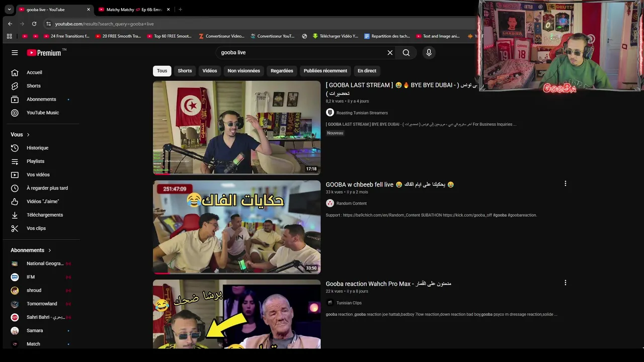Image resolution: width=644 pixels, height=362 pixels.
Task: Open Gooba reaction Wahch Pro Max title
Action: [x=388, y=284]
